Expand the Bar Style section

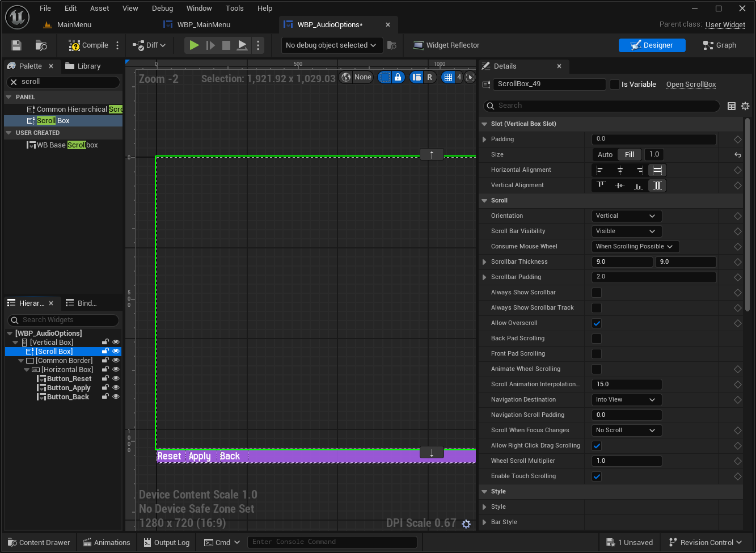484,522
